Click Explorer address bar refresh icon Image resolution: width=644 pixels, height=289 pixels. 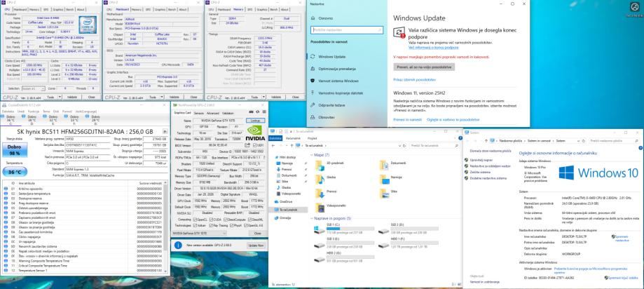click(x=404, y=145)
